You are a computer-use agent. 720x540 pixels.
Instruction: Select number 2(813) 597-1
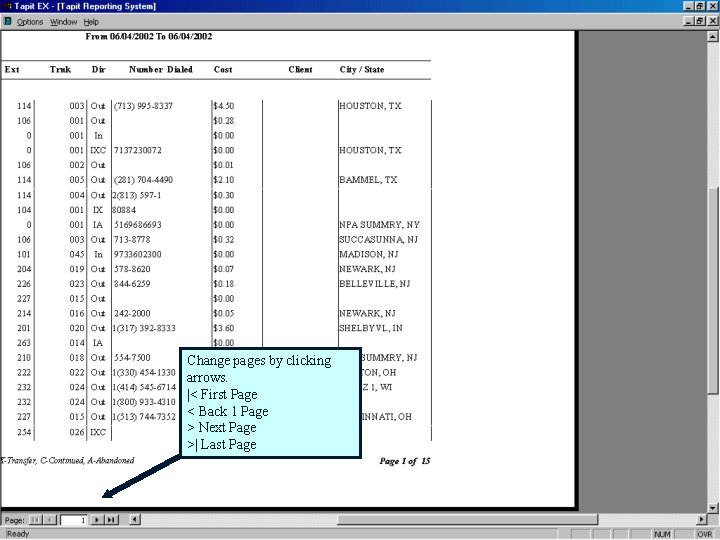(x=137, y=195)
